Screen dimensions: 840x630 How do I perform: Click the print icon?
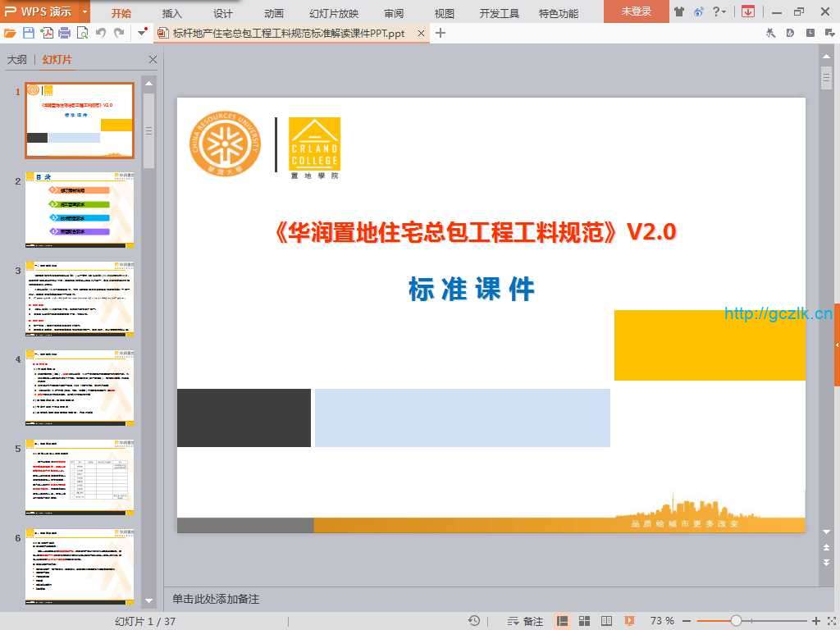tap(64, 33)
